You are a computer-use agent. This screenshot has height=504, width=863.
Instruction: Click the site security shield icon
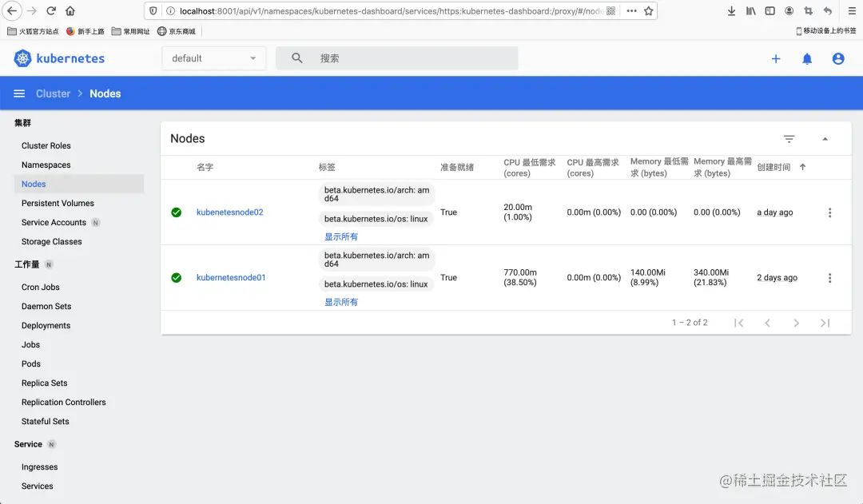click(153, 10)
